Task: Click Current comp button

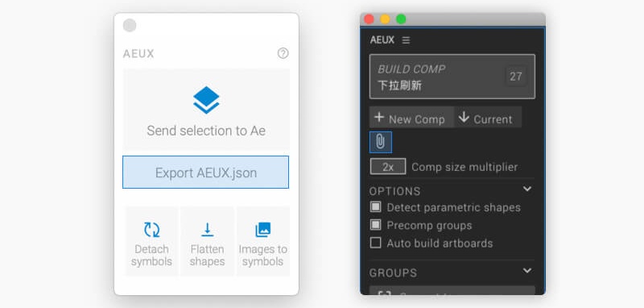Action: (488, 117)
